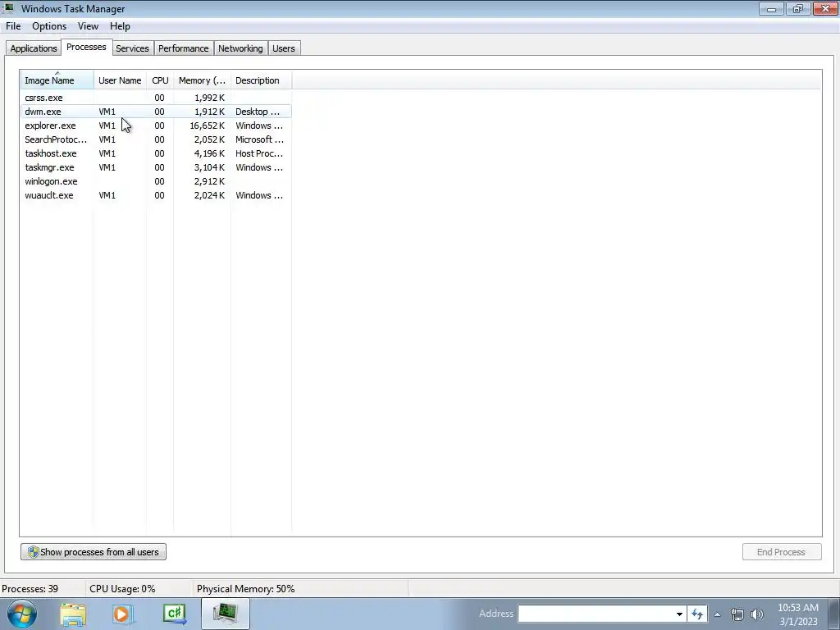Show hidden tray icons arrow
The image size is (840, 630).
[717, 614]
